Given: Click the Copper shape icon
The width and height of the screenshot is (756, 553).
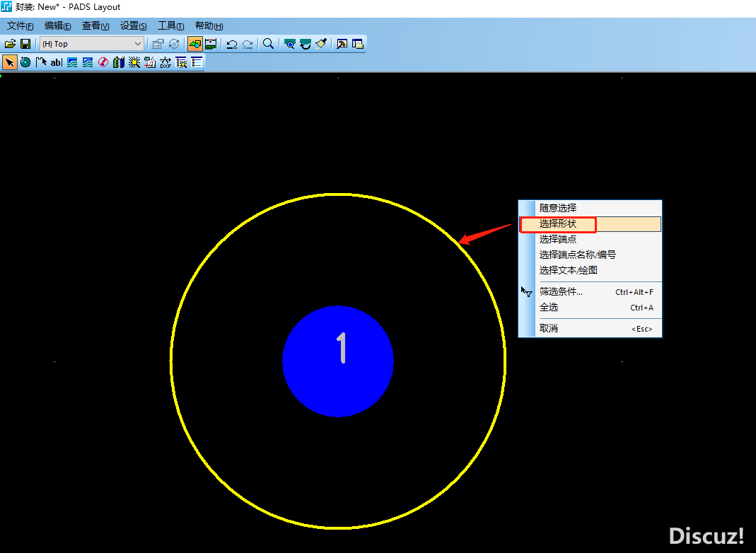Looking at the screenshot, I should (x=72, y=62).
